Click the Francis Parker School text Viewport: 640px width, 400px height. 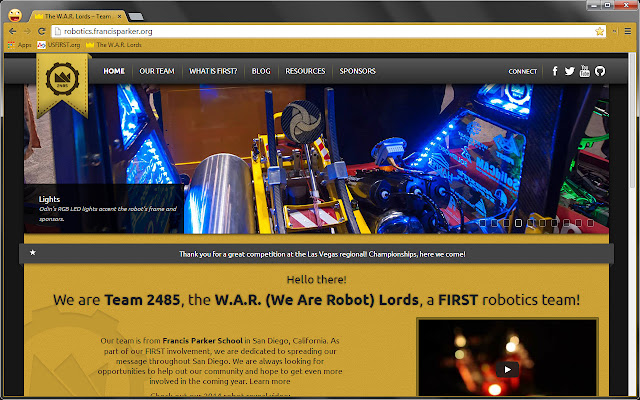pyautogui.click(x=202, y=340)
